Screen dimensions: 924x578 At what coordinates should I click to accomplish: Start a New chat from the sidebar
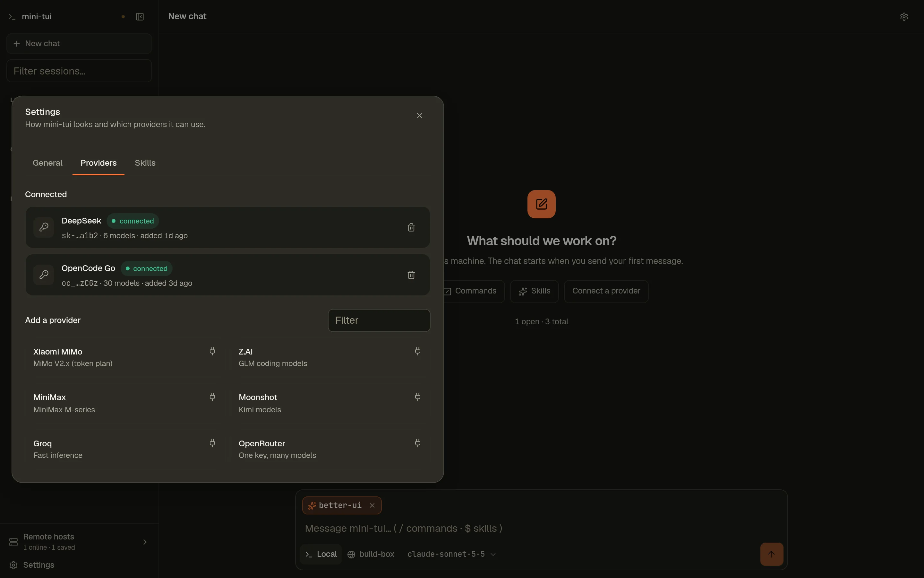(79, 44)
